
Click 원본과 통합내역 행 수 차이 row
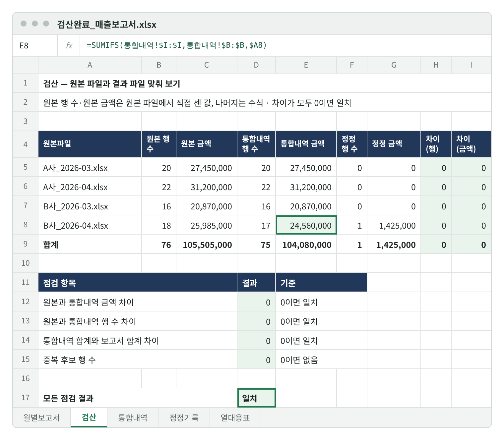tap(138, 321)
